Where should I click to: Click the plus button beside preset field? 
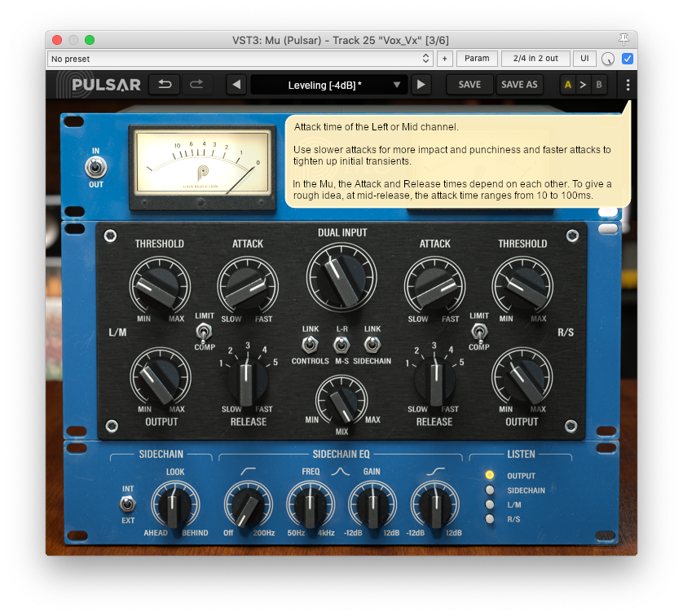444,59
